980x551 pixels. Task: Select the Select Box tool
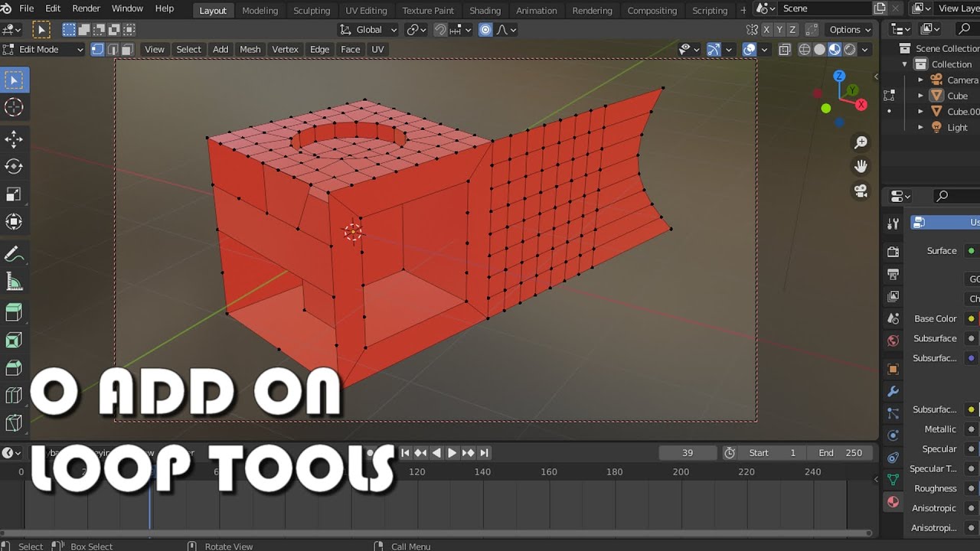pyautogui.click(x=14, y=80)
